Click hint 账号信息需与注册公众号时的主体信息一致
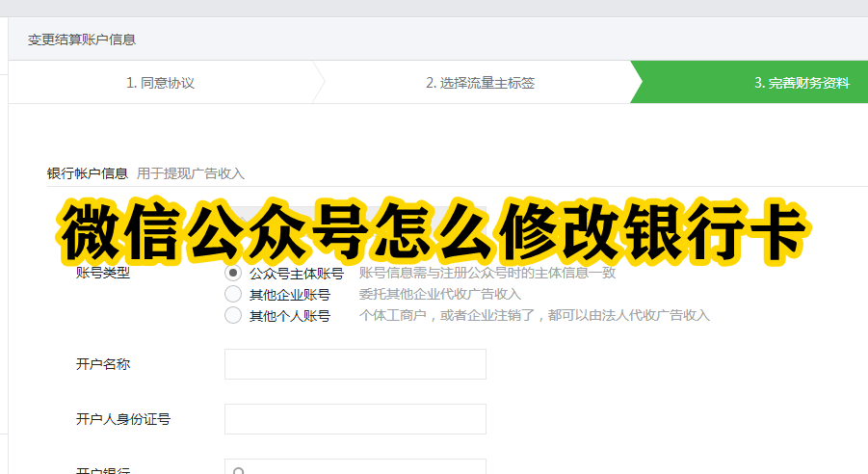868x474 pixels. (487, 273)
